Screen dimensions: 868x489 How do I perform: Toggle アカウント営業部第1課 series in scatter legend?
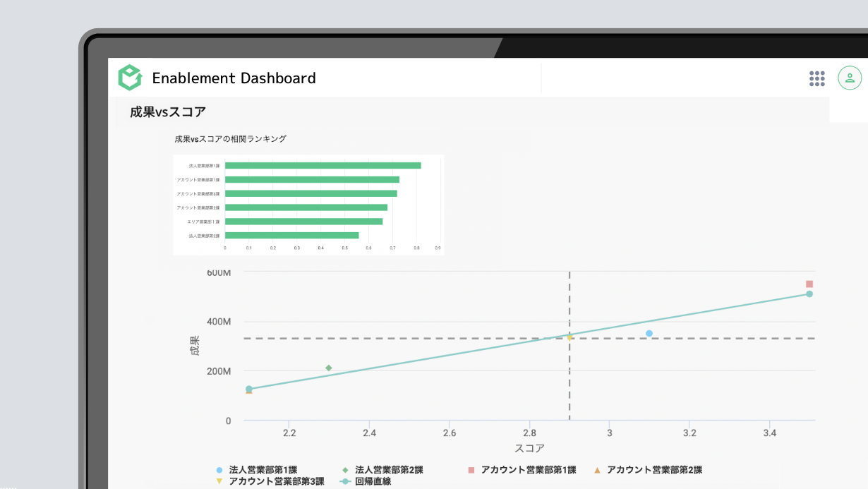522,470
